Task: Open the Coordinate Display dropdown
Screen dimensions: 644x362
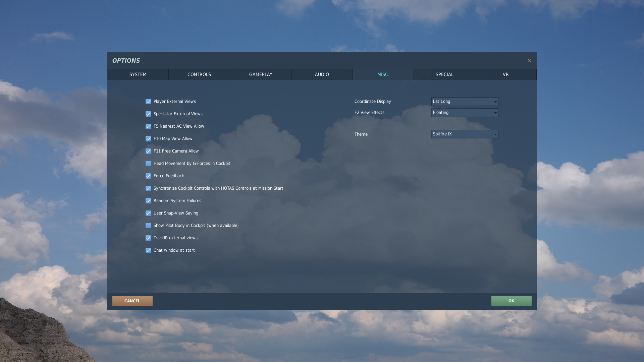Action: pos(465,102)
